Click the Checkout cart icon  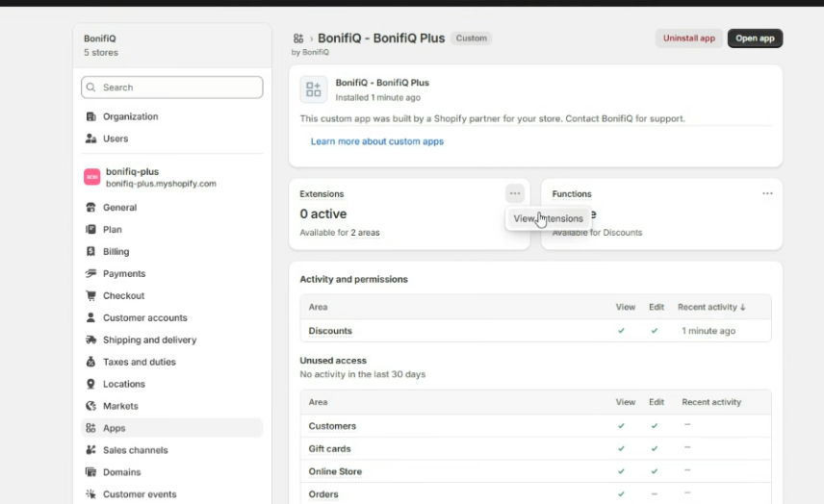[90, 295]
